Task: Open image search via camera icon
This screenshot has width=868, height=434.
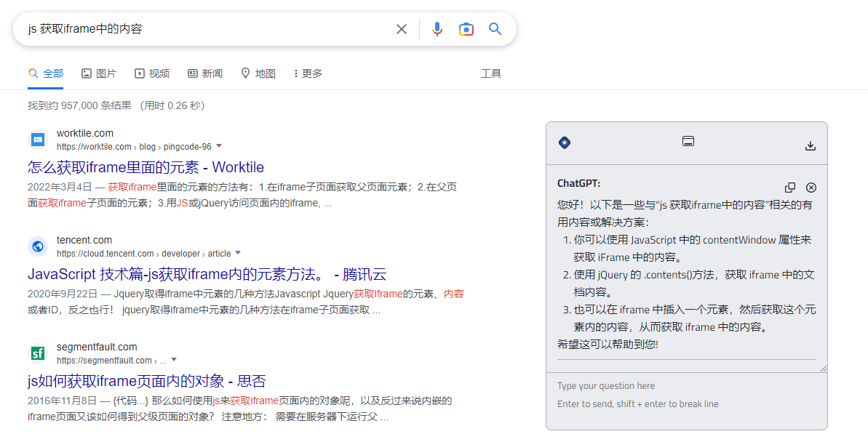Action: pyautogui.click(x=466, y=29)
